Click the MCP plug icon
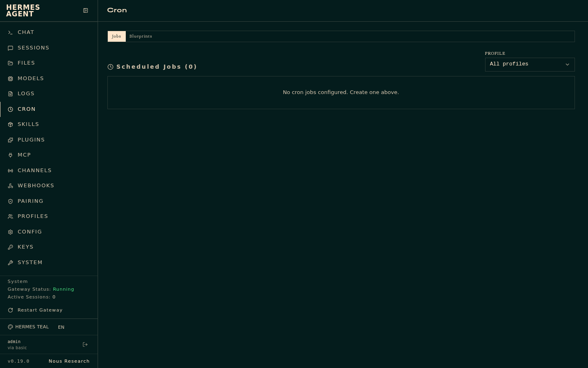 (11, 155)
